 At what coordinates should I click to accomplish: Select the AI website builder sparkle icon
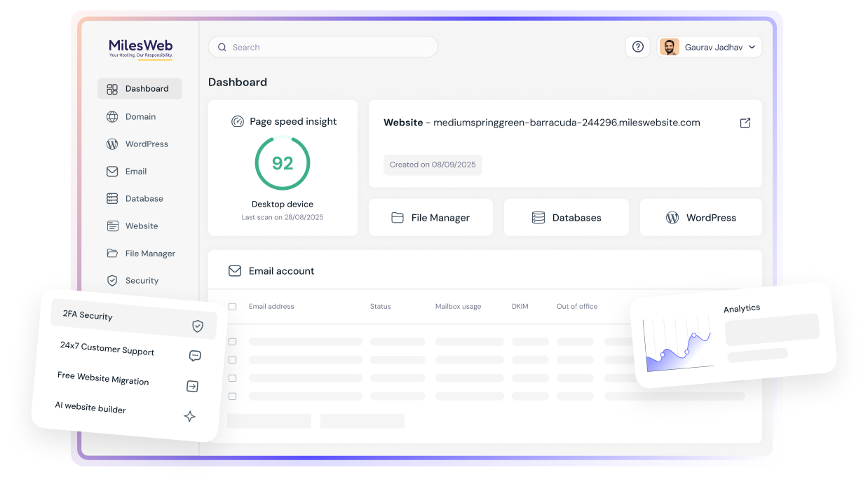[189, 416]
